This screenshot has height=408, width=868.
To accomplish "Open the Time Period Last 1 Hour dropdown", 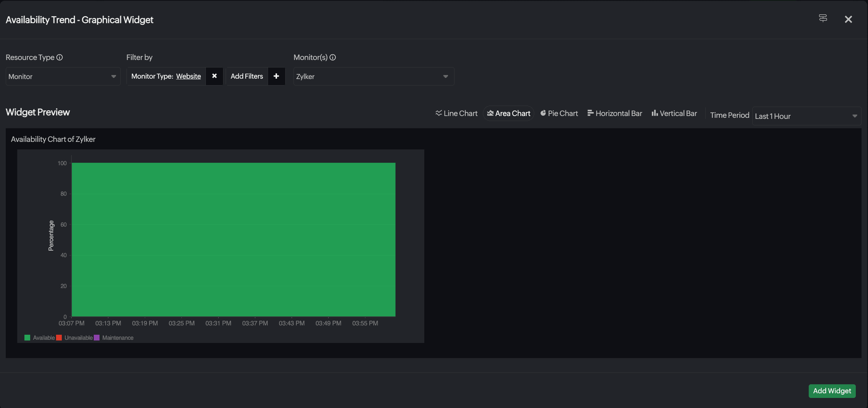I will point(806,116).
